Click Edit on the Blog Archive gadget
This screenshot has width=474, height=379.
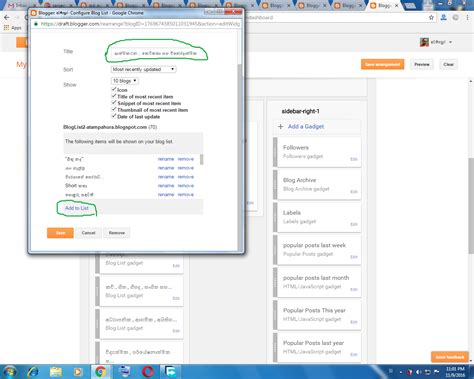tap(354, 192)
